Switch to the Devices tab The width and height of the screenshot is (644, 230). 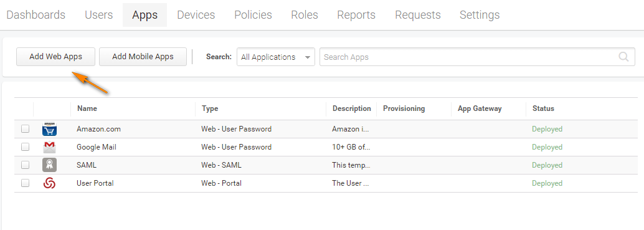coord(196,15)
